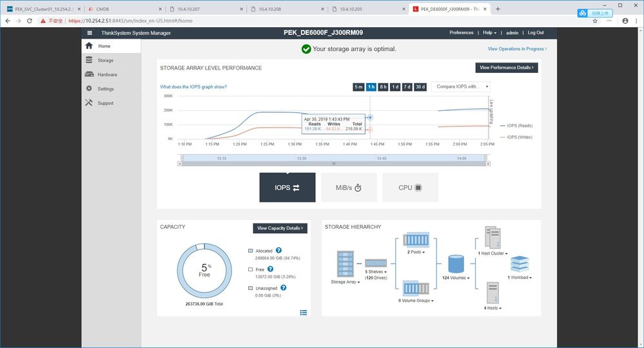Click the Volumes cylinder icon
This screenshot has width=644, height=348.
coord(456,264)
